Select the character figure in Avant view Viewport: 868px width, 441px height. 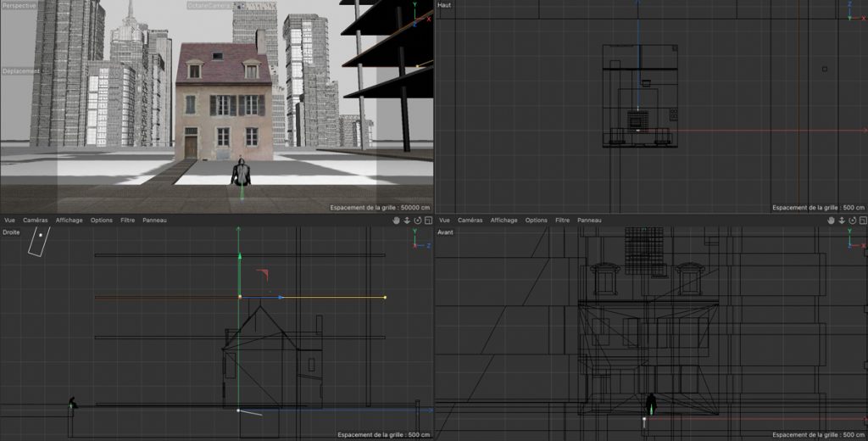pyautogui.click(x=651, y=404)
